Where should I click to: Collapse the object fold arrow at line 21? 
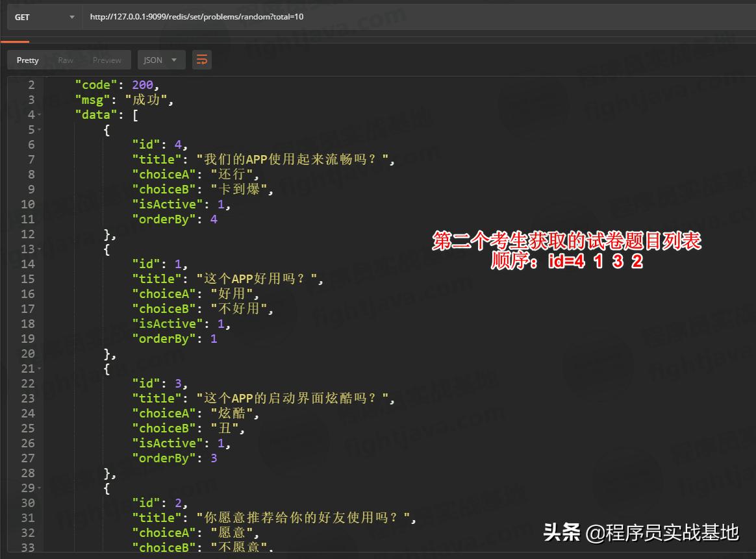point(39,369)
